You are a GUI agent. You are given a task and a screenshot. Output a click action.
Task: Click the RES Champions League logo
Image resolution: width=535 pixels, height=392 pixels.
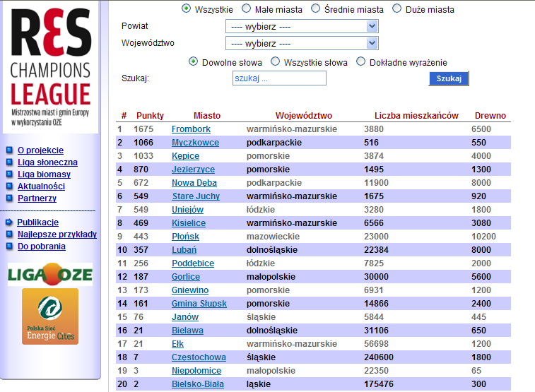coord(51,67)
